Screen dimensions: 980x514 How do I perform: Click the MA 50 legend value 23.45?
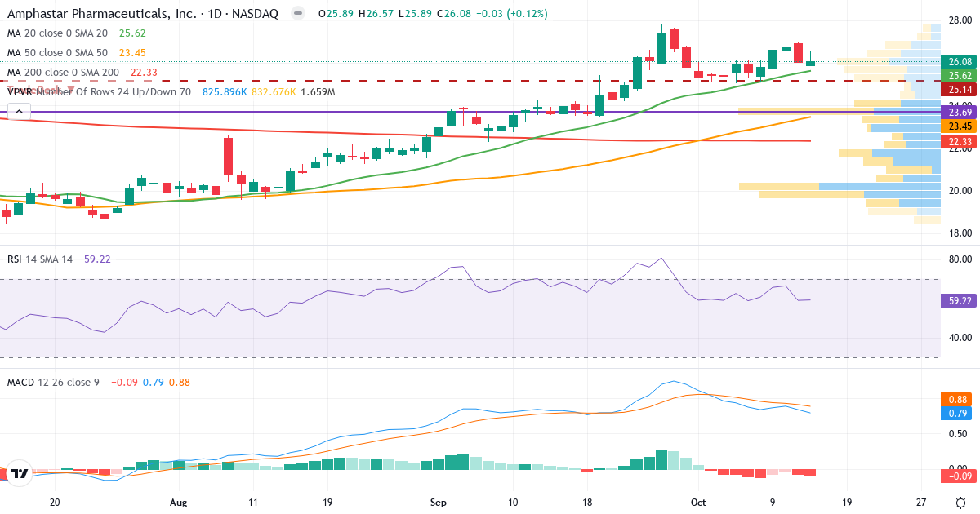coord(132,53)
